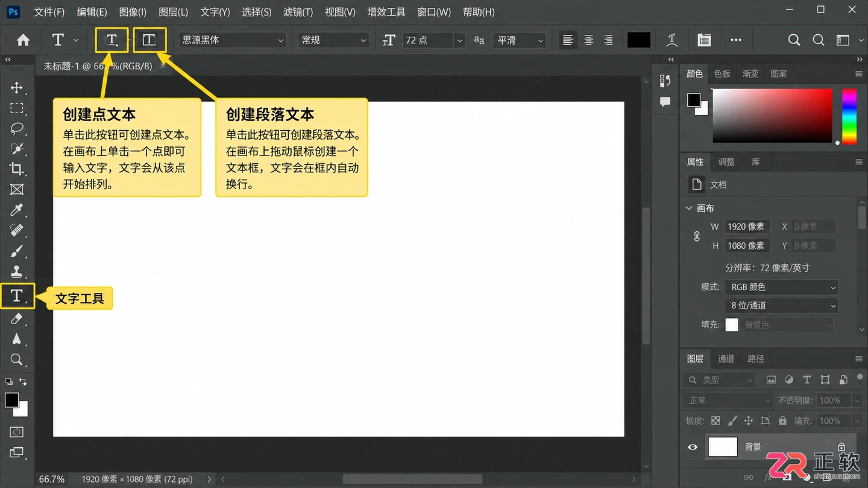
Task: Right-align text in the options bar
Action: pos(608,40)
